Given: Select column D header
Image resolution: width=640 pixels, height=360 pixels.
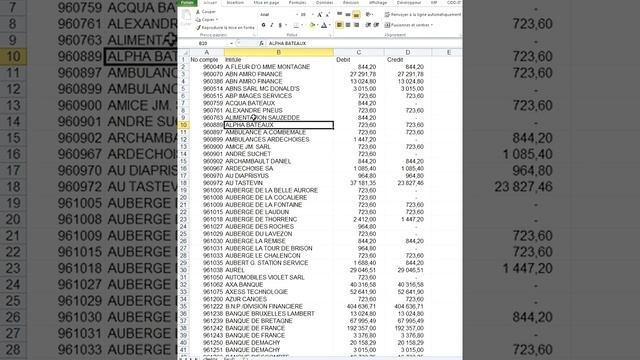Looking at the screenshot, I should pos(408,52).
